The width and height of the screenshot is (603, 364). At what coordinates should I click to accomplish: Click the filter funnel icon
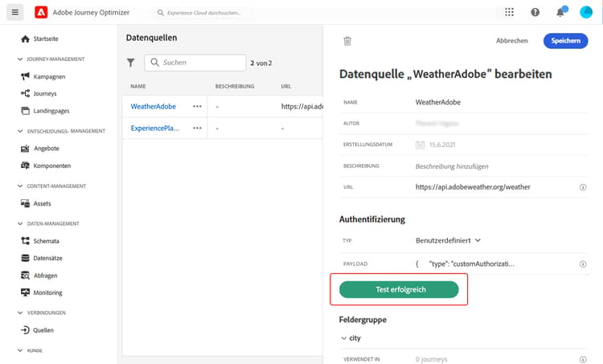click(131, 63)
